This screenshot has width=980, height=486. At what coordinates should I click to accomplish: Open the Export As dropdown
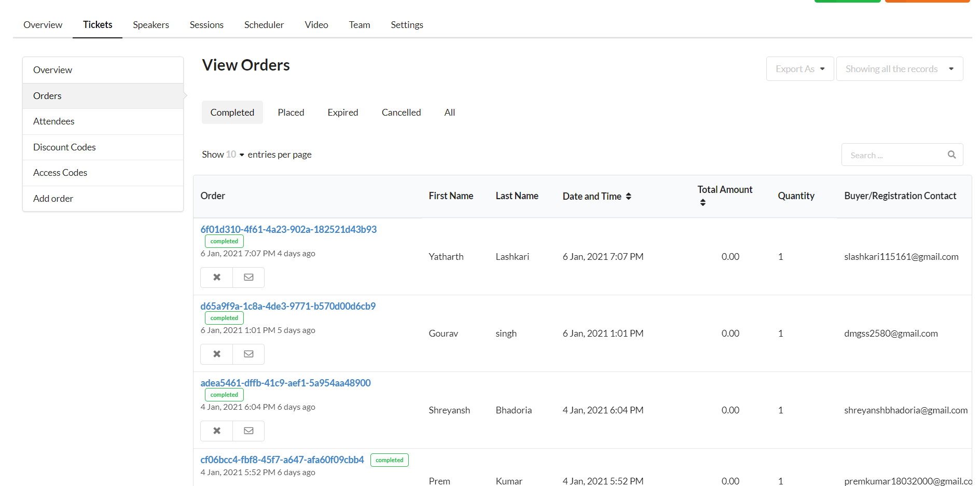(x=800, y=69)
